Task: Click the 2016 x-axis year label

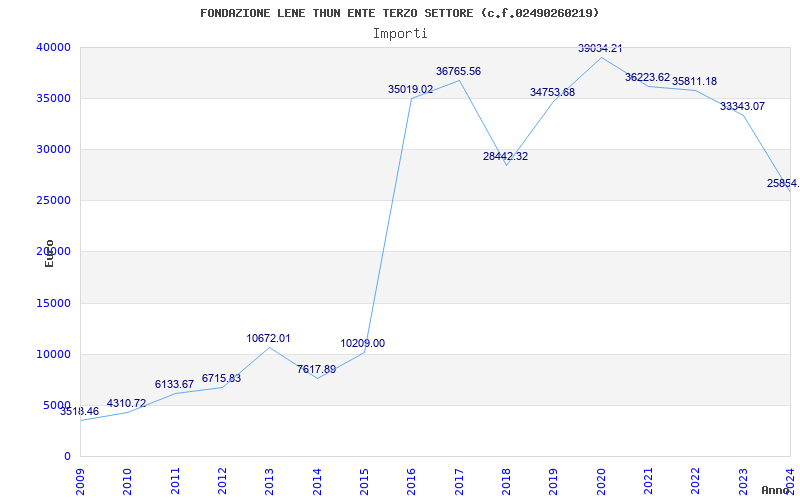Action: point(412,481)
